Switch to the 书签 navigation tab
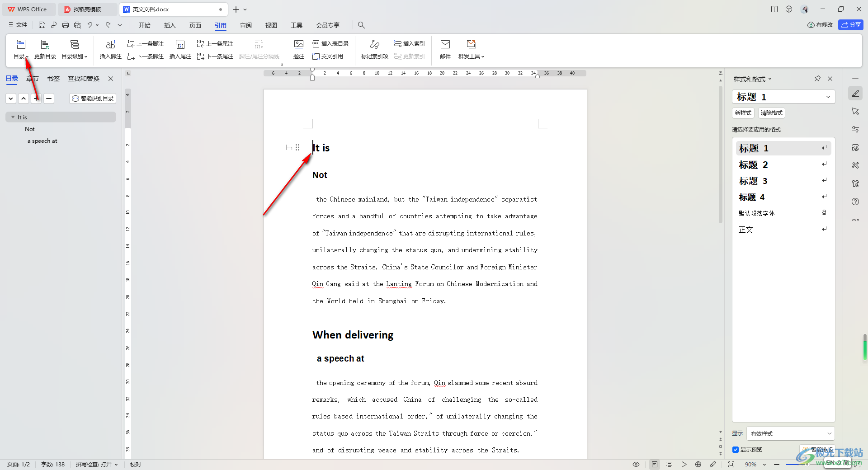The height and width of the screenshot is (470, 868). coord(53,79)
